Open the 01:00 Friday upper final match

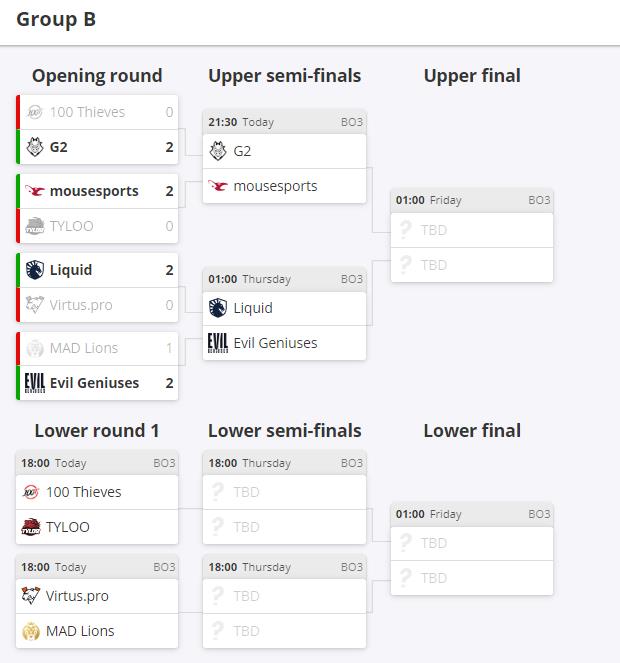[471, 200]
